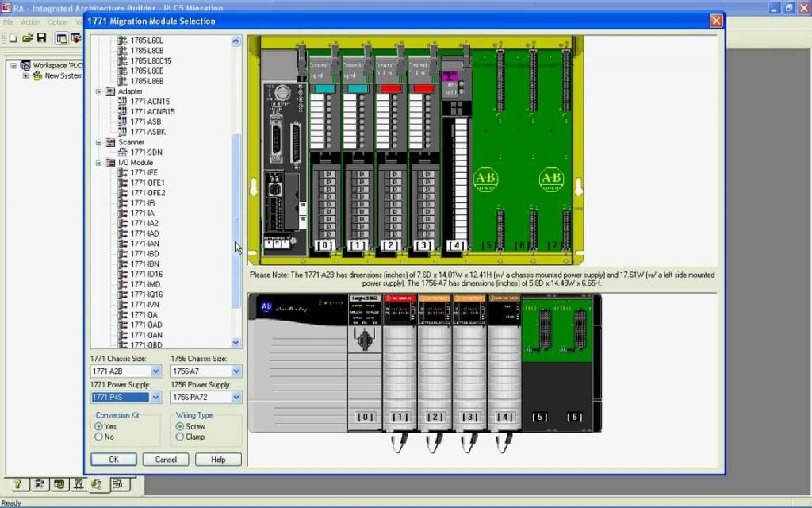This screenshot has width=812, height=508.
Task: Click the icon beside 1785-L80C15
Action: (123, 60)
